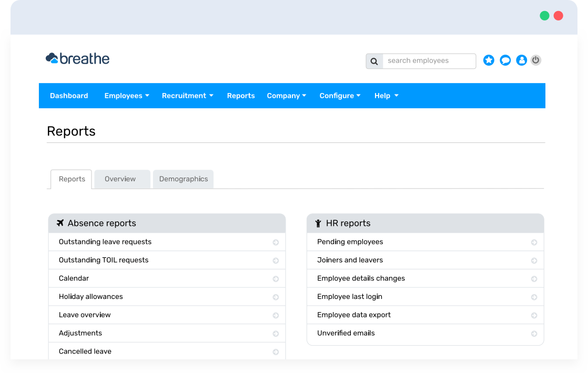Switch to the Demographics tab
Image resolution: width=588 pixels, height=373 pixels.
184,179
